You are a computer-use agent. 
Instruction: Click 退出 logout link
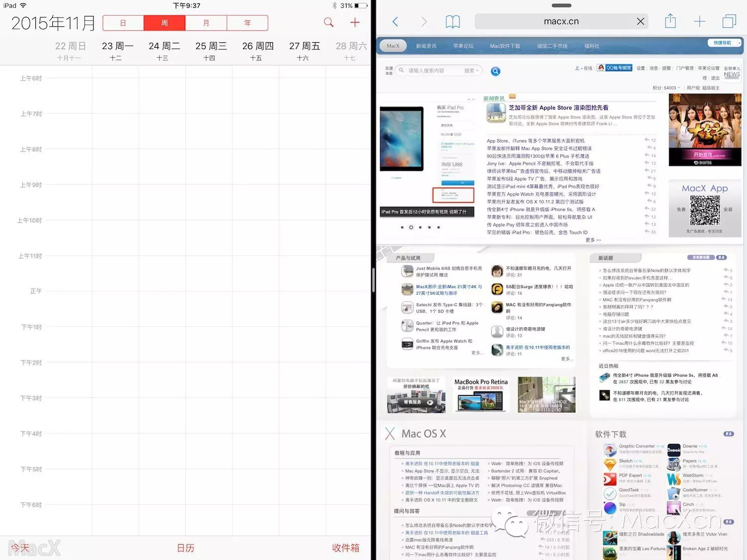pos(715,78)
